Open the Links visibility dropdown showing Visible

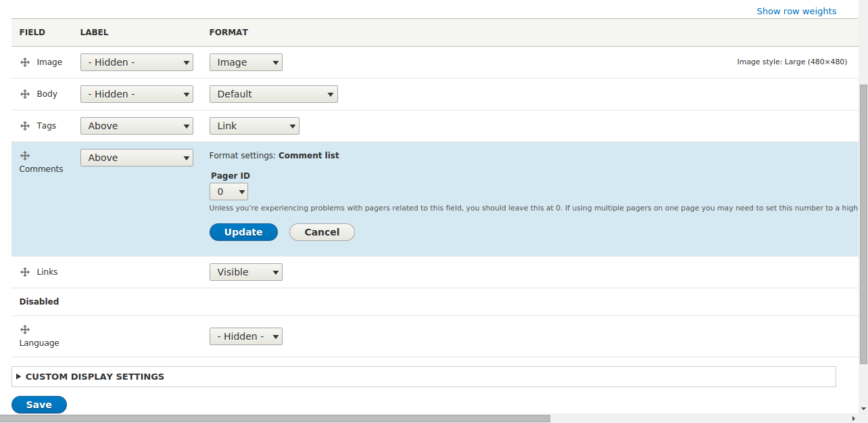pos(245,271)
